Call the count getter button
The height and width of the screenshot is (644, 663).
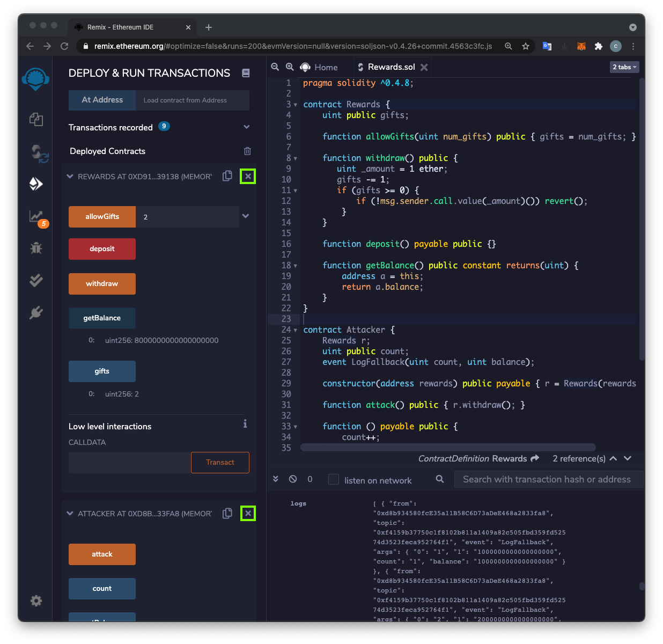click(102, 589)
